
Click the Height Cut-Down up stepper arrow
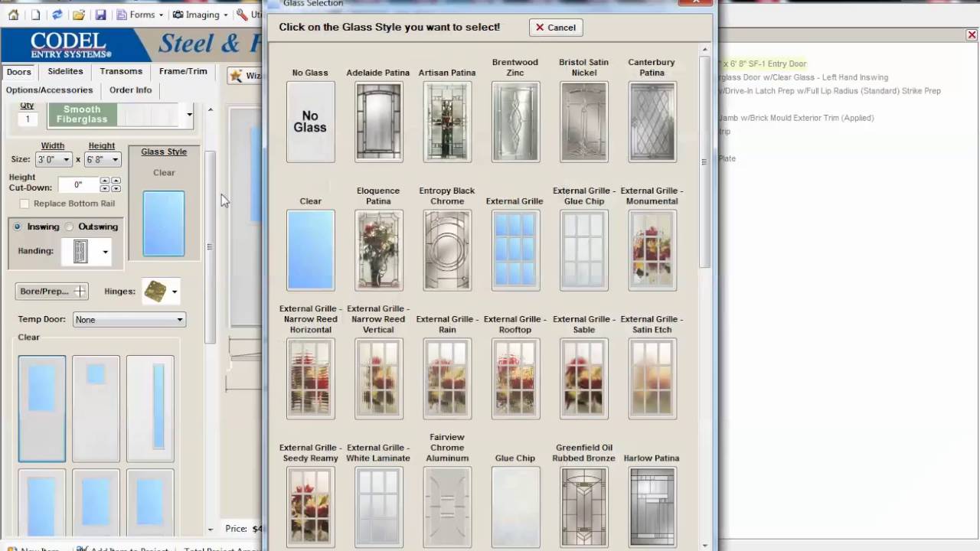(105, 181)
